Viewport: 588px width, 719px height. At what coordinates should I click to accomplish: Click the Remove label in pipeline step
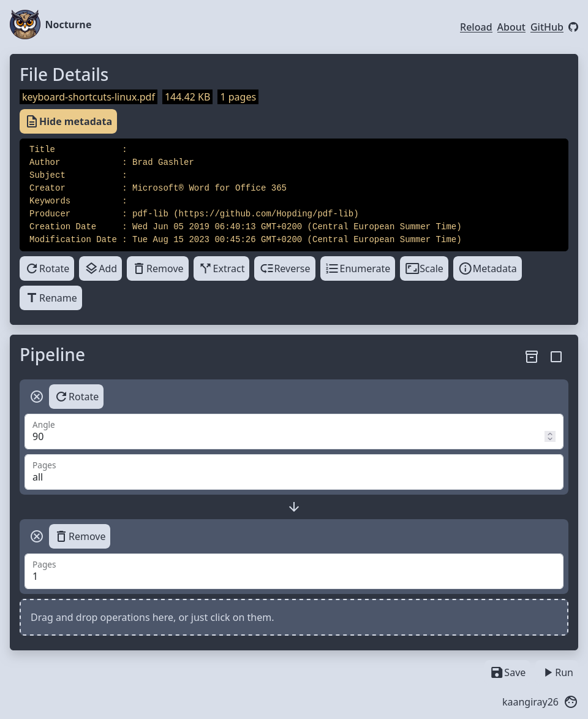pyautogui.click(x=80, y=536)
